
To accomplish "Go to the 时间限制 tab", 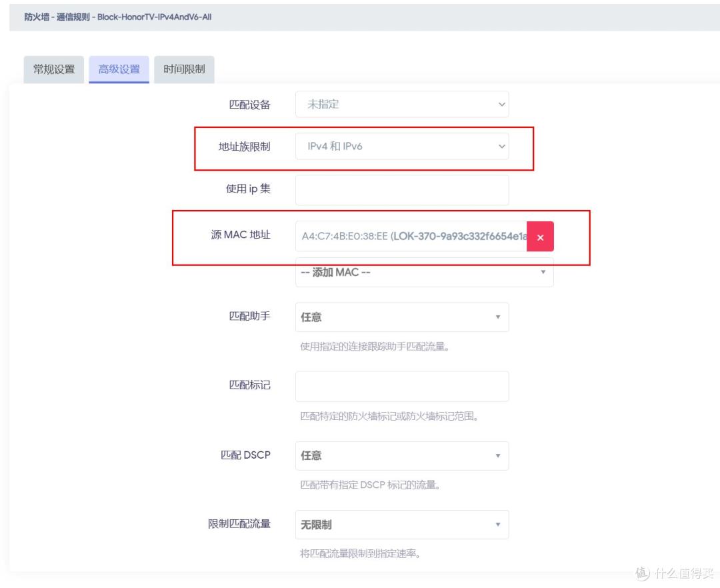I will point(184,69).
